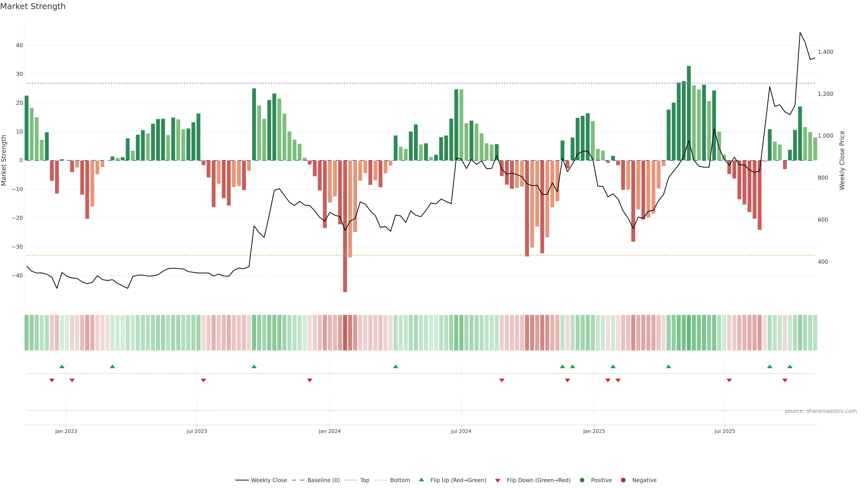
Task: Click the red flip-down marker just after Jul 2025
Action: [729, 380]
